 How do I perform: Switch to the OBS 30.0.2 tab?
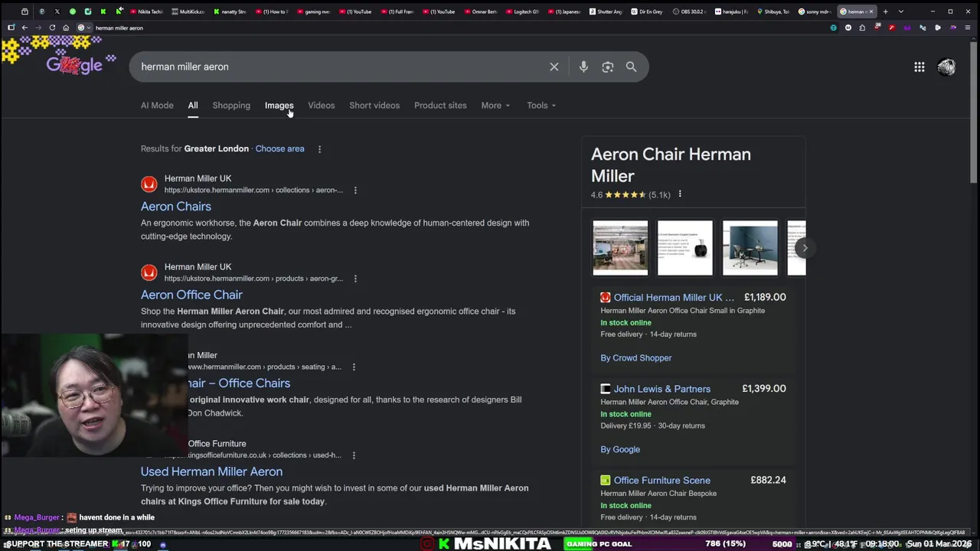(x=688, y=11)
